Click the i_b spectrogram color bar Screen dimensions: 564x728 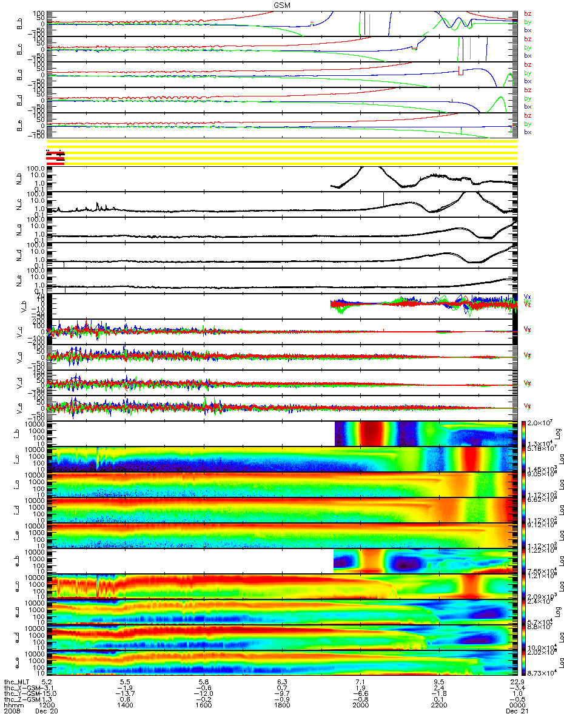524,434
